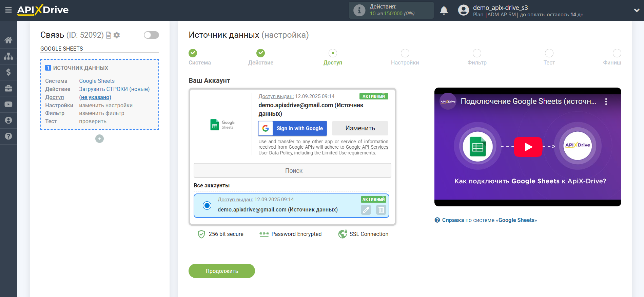Edit account with pencil icon
This screenshot has width=644, height=297.
tap(366, 210)
